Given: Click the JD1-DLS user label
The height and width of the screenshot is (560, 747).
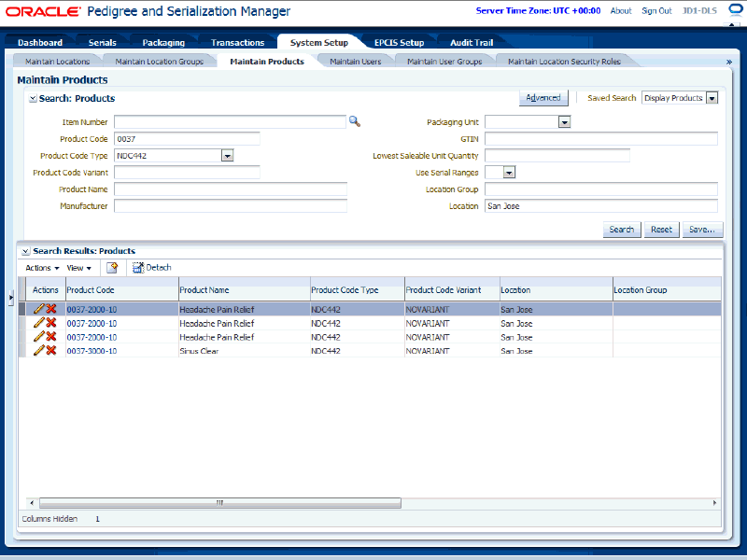Looking at the screenshot, I should point(699,10).
